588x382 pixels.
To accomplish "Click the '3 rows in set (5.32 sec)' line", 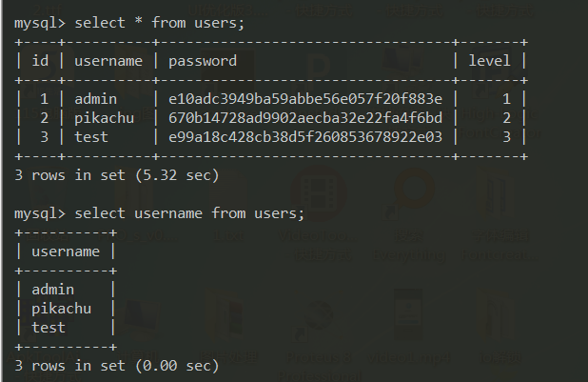I will 117,175.
